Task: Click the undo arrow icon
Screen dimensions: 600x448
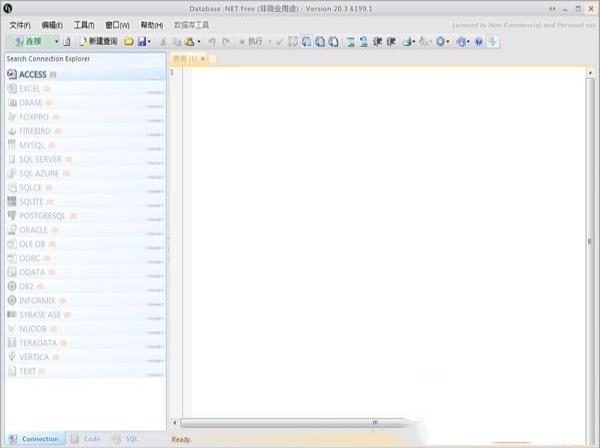Action: pos(212,41)
